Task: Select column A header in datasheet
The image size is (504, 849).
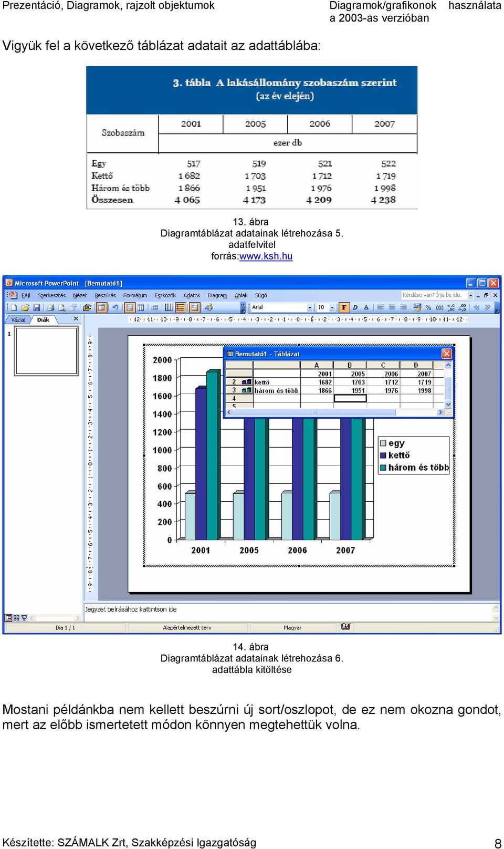Action: pyautogui.click(x=317, y=365)
